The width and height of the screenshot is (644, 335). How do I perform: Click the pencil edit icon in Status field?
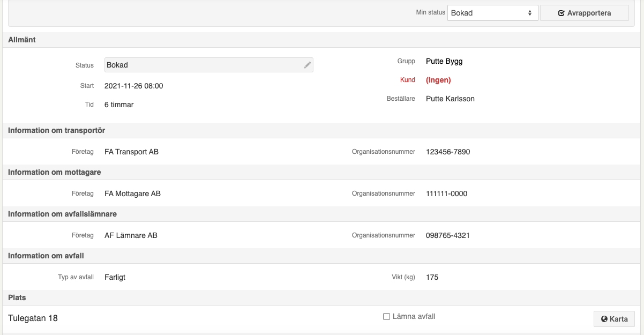[308, 65]
